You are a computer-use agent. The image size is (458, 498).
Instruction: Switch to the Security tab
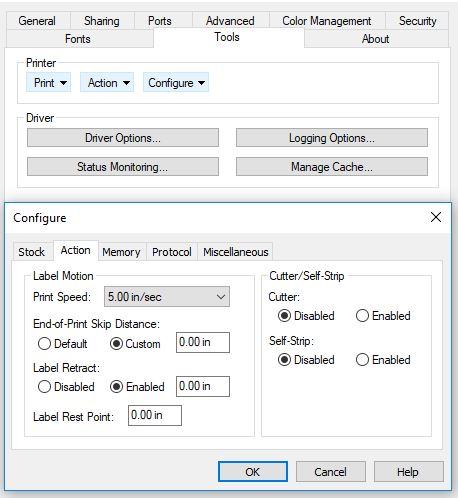[x=418, y=21]
